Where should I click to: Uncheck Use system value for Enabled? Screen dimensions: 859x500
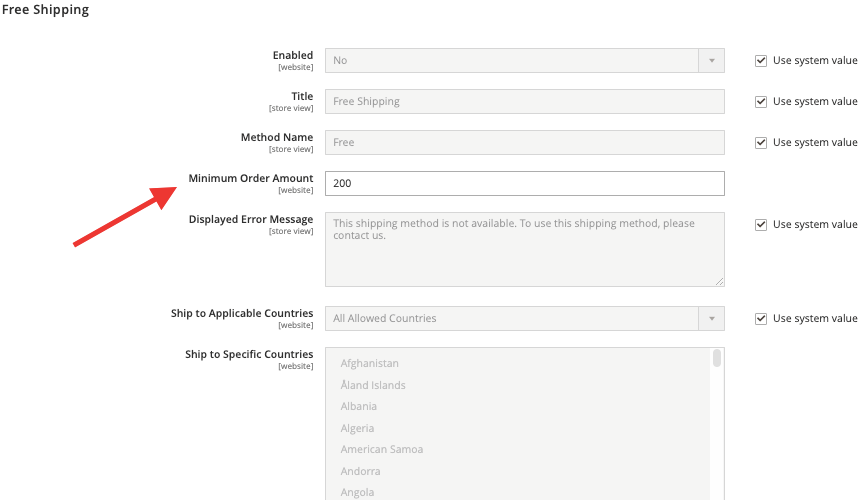point(761,61)
